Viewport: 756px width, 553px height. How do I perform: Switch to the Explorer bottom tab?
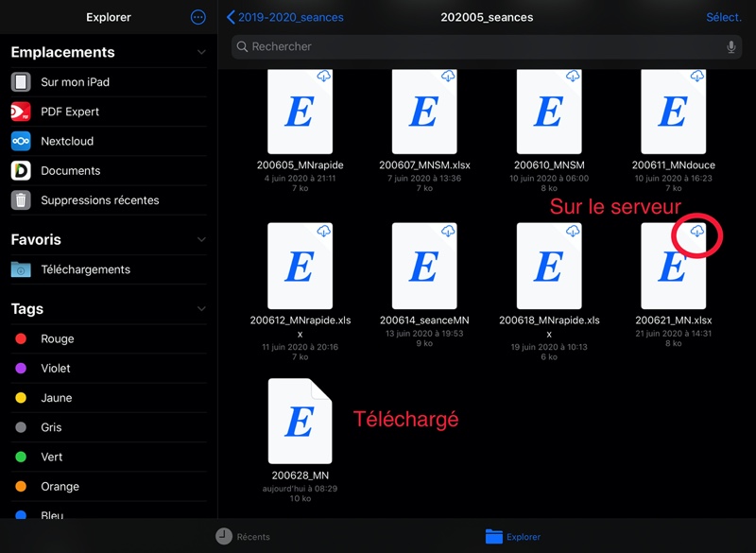click(x=512, y=536)
